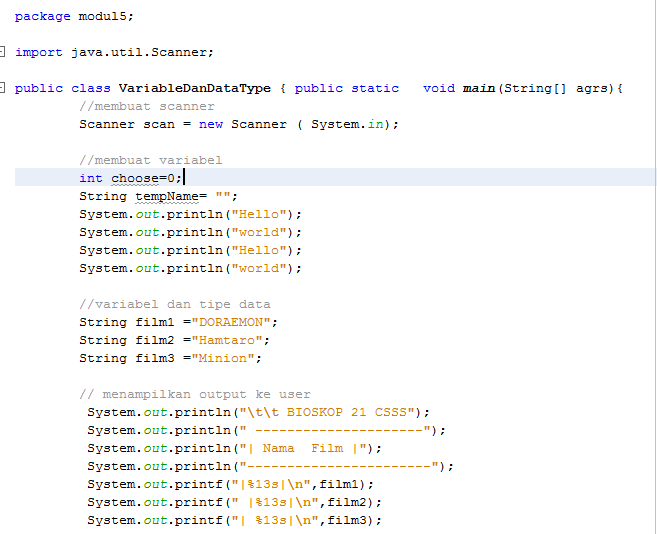
Task: Click the second println("world") line
Action: [191, 268]
